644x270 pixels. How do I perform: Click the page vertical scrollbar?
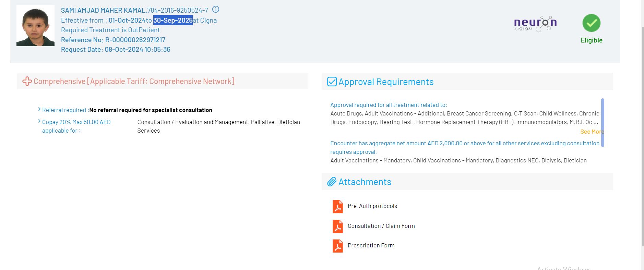click(643, 137)
